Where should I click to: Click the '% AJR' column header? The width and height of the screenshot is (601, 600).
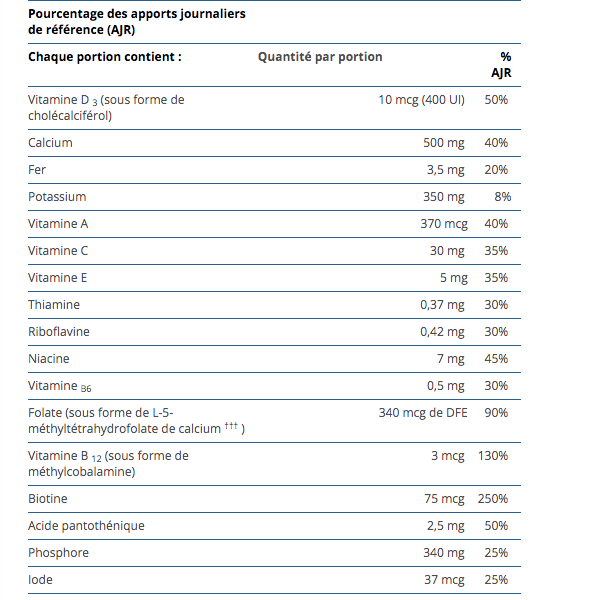[502, 65]
